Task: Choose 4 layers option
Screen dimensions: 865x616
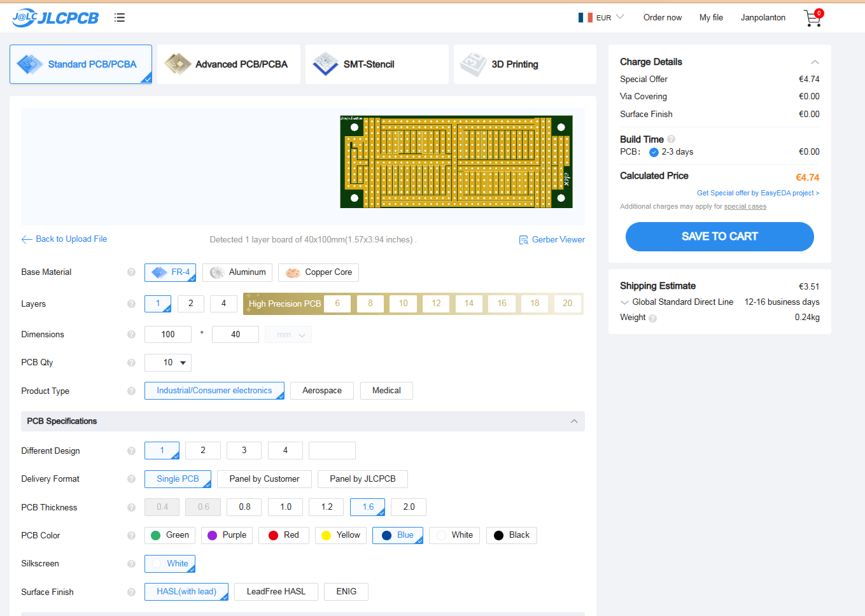Action: (x=223, y=304)
